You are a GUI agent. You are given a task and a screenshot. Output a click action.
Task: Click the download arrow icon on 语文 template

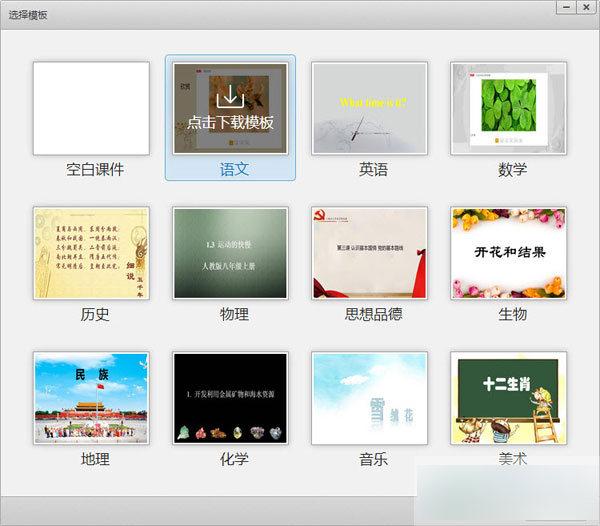230,96
